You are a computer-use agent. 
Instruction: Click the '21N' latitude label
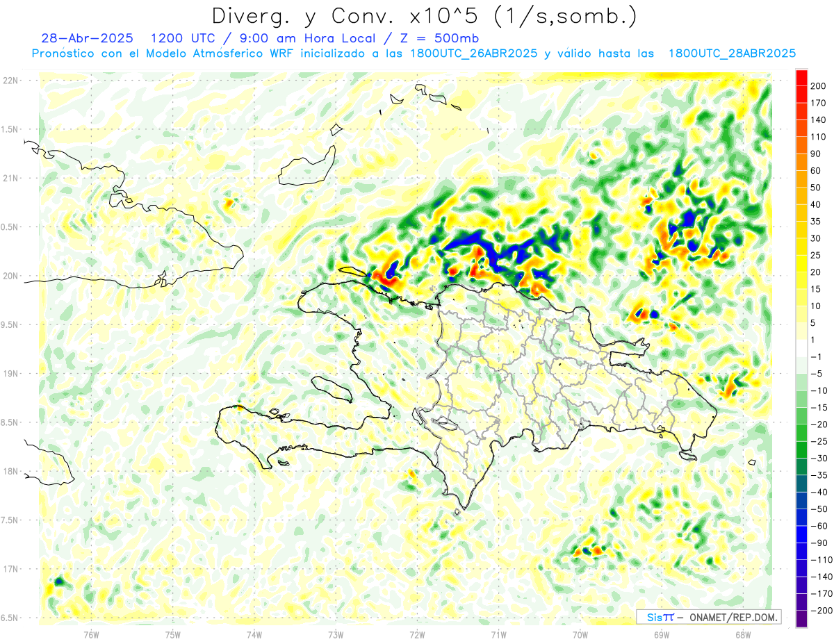[x=10, y=178]
